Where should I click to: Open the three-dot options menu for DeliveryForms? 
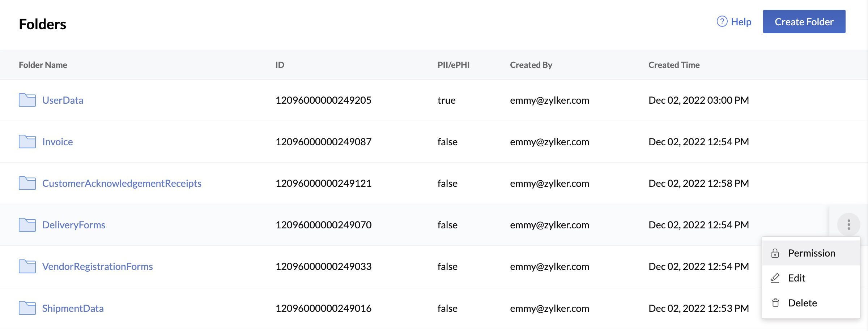click(848, 224)
